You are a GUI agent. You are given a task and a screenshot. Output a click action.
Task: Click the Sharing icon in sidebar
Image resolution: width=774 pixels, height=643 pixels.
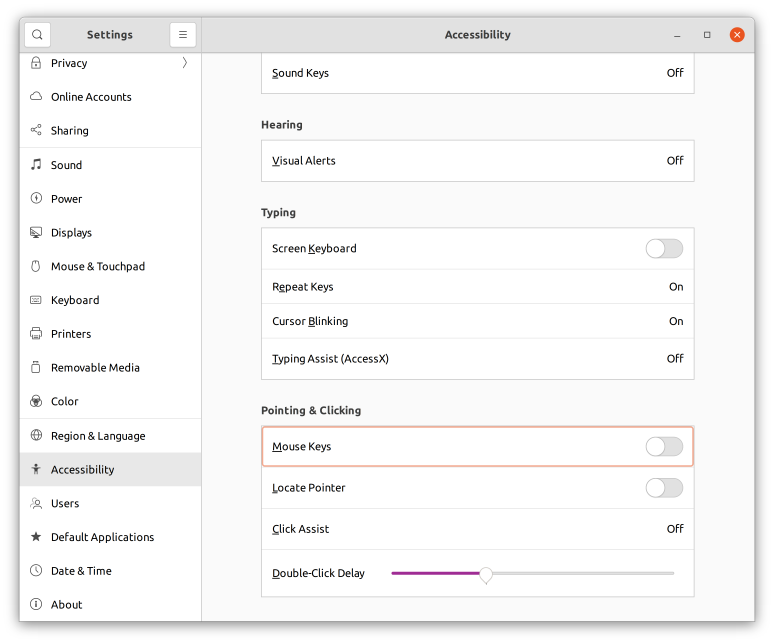click(36, 130)
